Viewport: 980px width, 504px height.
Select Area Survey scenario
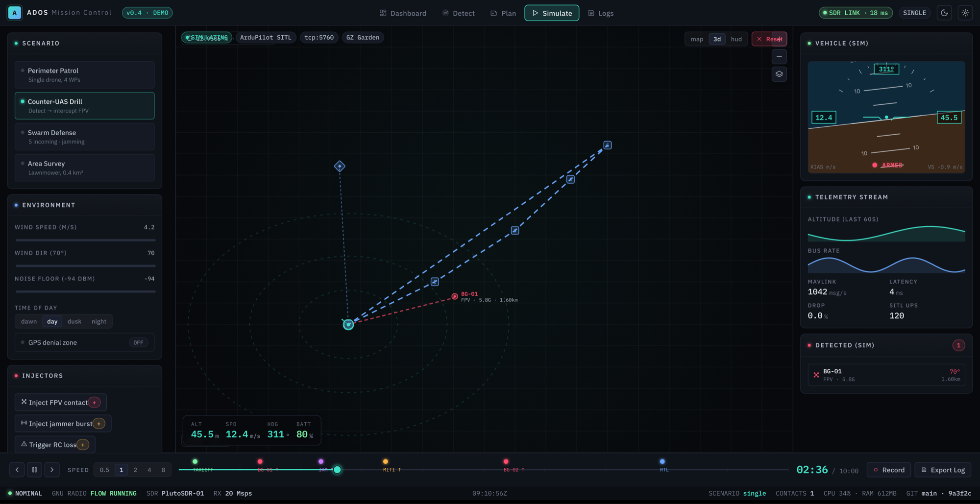85,168
